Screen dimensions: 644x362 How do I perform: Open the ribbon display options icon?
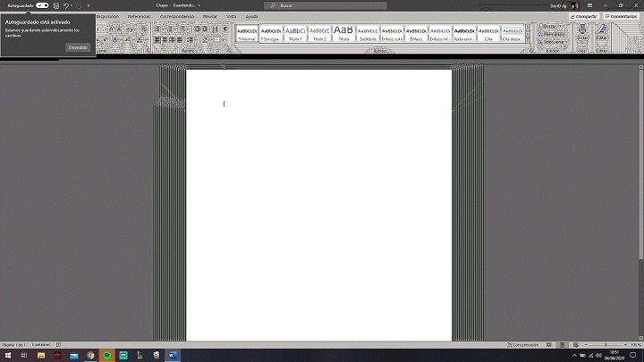click(x=589, y=5)
